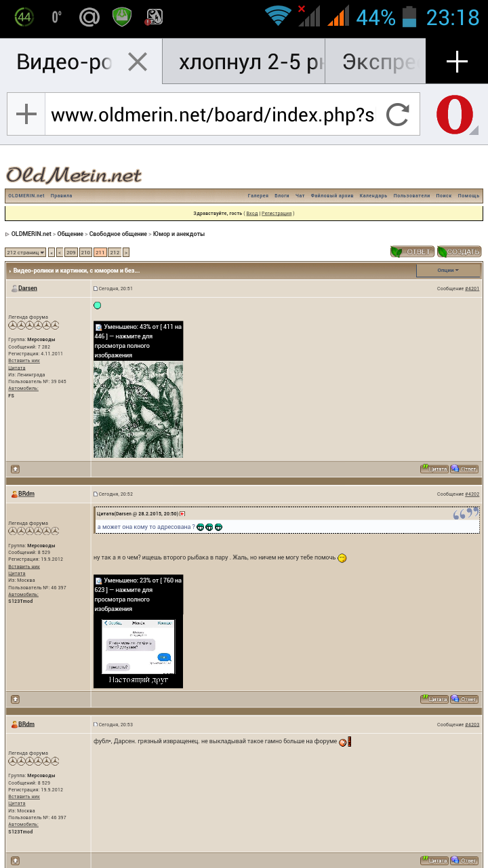Switch to the хлопнул 2-5 tab
The image size is (488, 868).
click(x=243, y=62)
